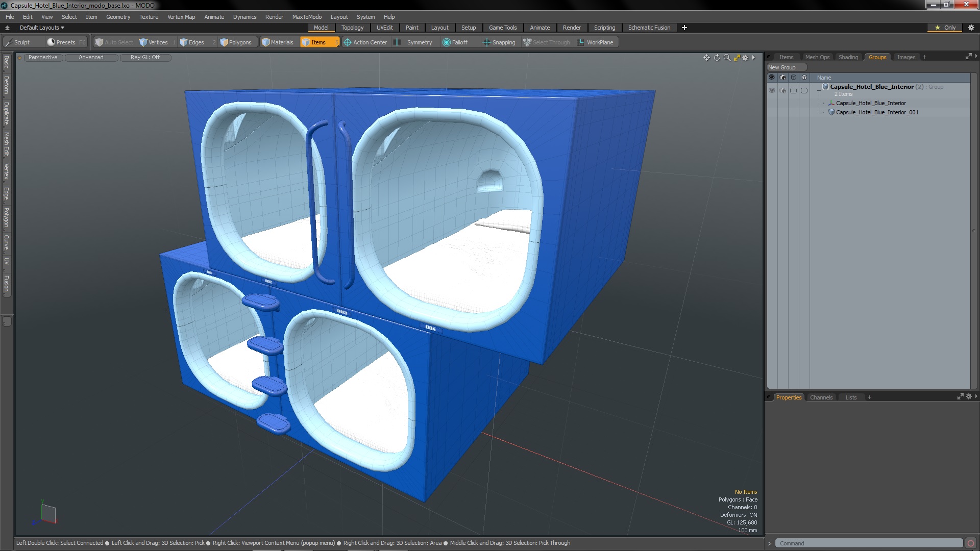Switch to Lists tab
This screenshot has height=551, width=980.
[851, 397]
